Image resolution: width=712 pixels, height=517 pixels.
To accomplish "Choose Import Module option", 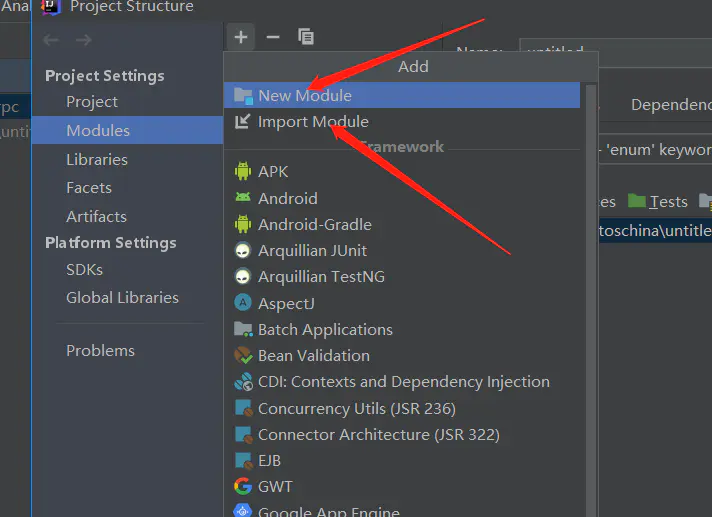I will (x=312, y=122).
